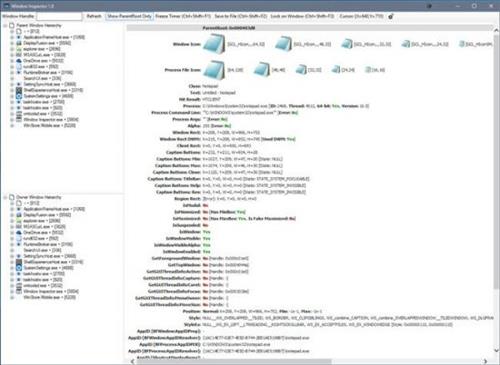Click the largest Window Icon notepad image
500x365 pixels.
pos(214,44)
